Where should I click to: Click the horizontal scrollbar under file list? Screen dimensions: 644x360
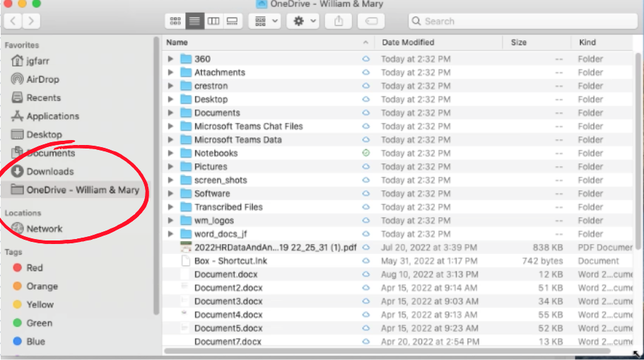click(387, 351)
